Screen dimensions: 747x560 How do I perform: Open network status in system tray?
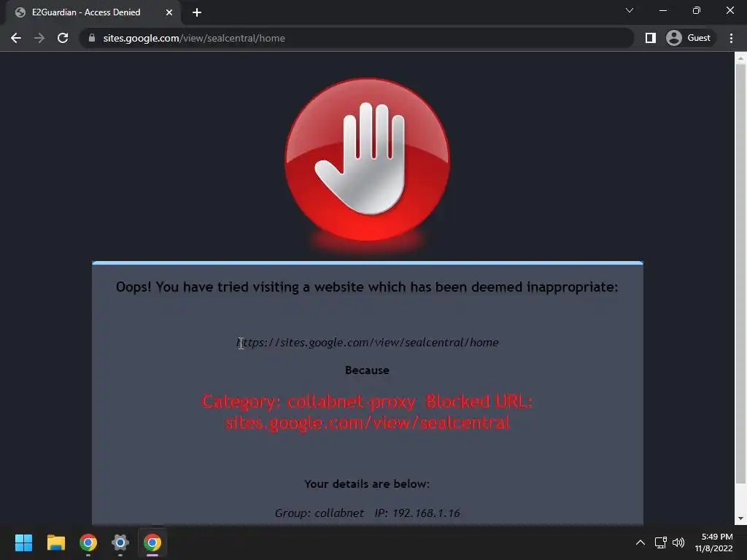(x=661, y=542)
